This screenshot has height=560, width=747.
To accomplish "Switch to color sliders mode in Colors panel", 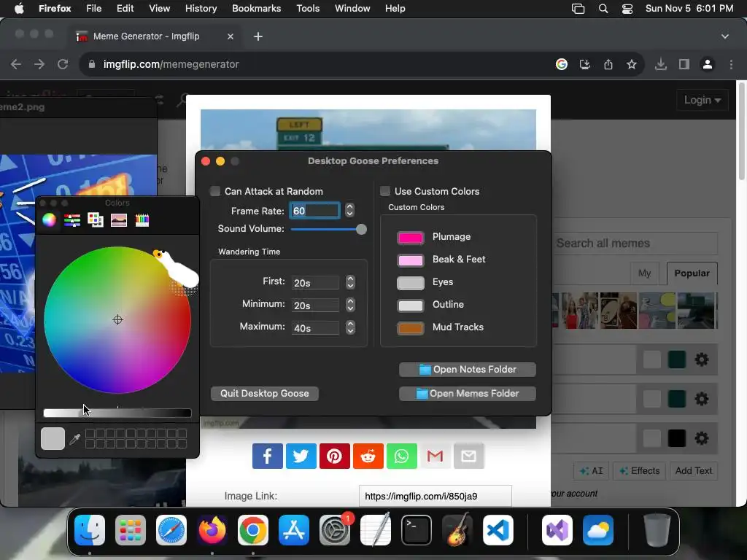I will 72,220.
